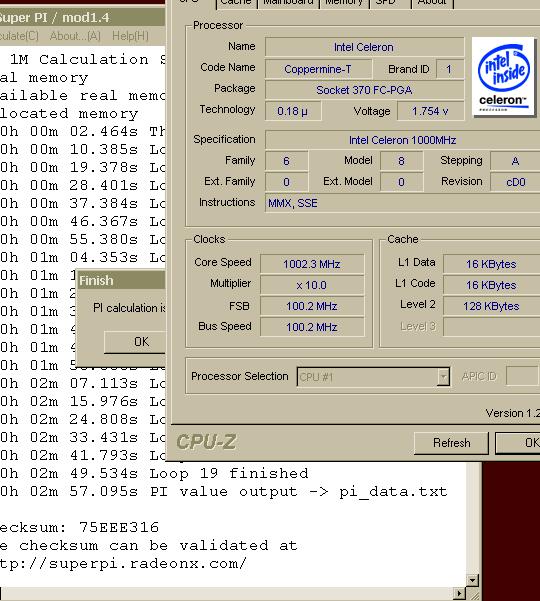The height and width of the screenshot is (601, 540).
Task: Click the Name field Intel Celeron
Action: point(364,47)
